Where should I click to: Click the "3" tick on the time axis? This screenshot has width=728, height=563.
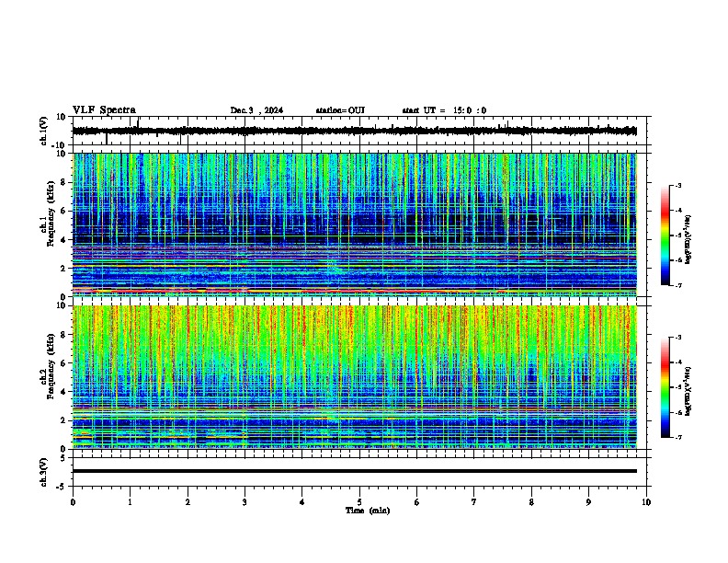tap(245, 502)
